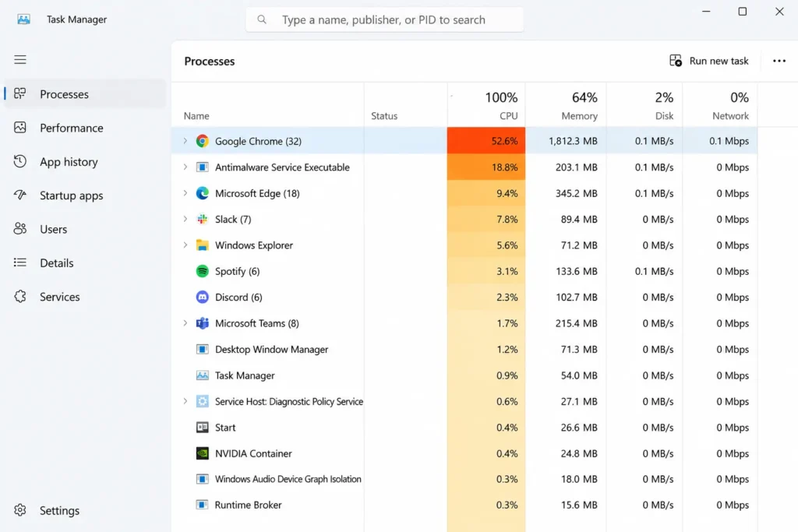Select the Discord (6) process name

pyautogui.click(x=238, y=297)
